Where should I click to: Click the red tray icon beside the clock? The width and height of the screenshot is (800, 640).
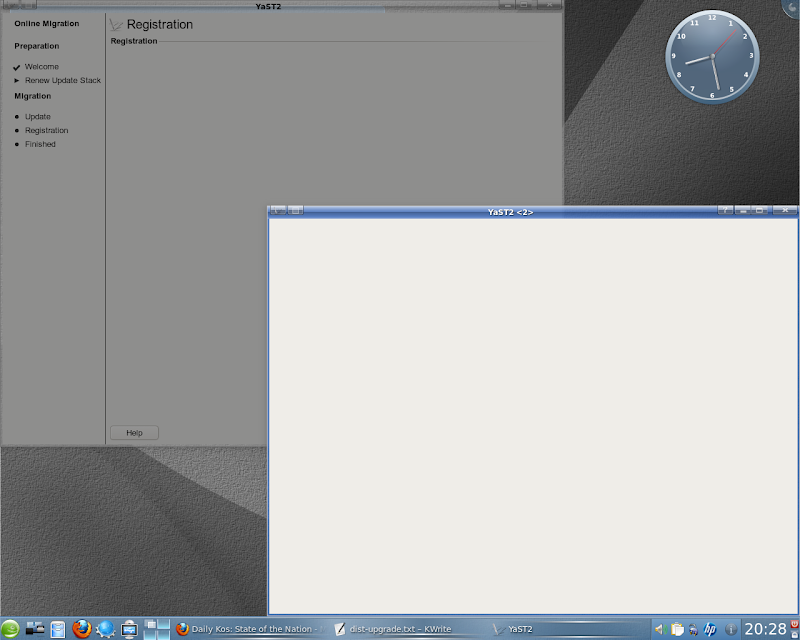pos(795,625)
